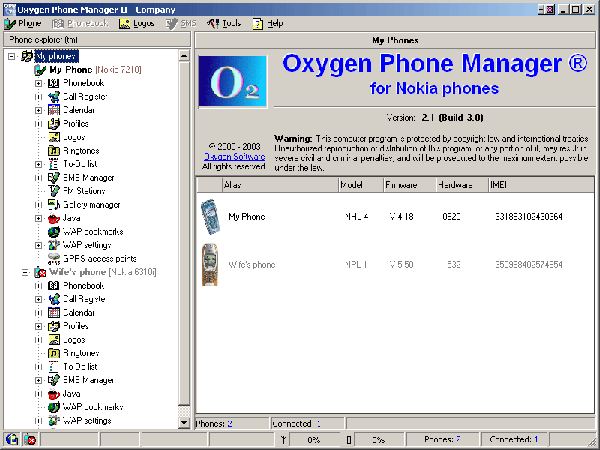Click To-Do list icon under My Phone
The height and width of the screenshot is (450, 600).
[54, 164]
